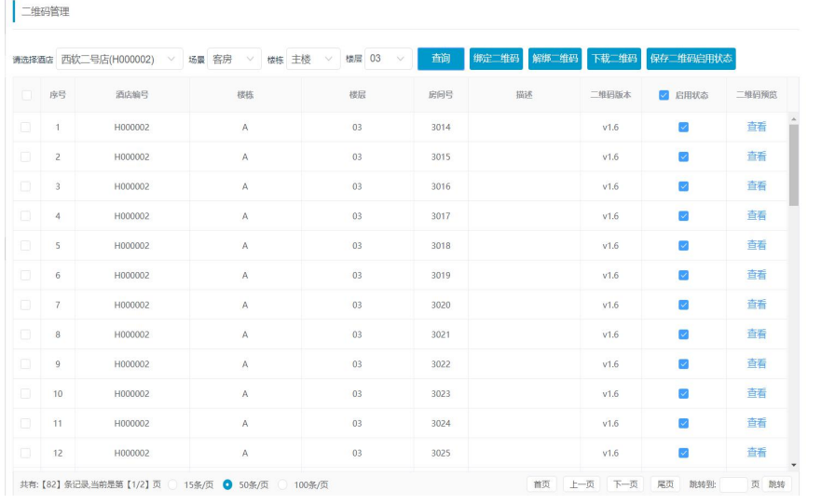This screenshot has height=504, width=835.
Task: Open the 楼层 dropdown showing 03
Action: pos(389,59)
